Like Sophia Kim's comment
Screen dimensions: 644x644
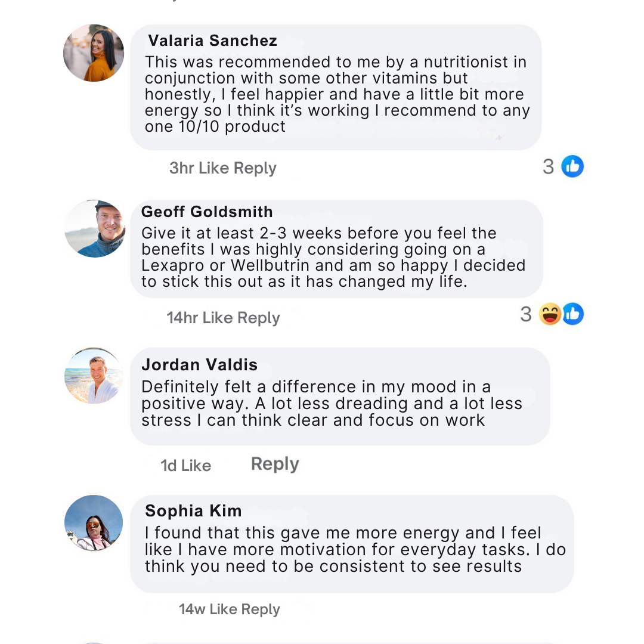(x=224, y=609)
